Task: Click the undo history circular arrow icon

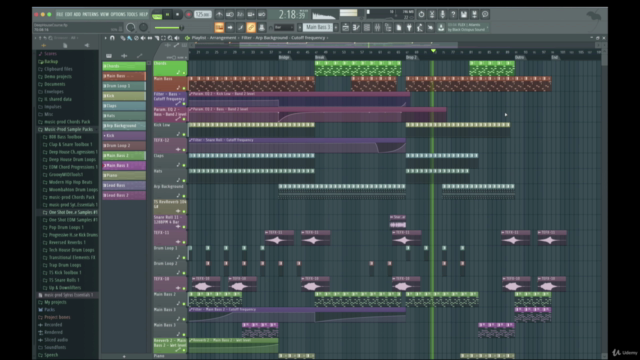Action: click(421, 14)
